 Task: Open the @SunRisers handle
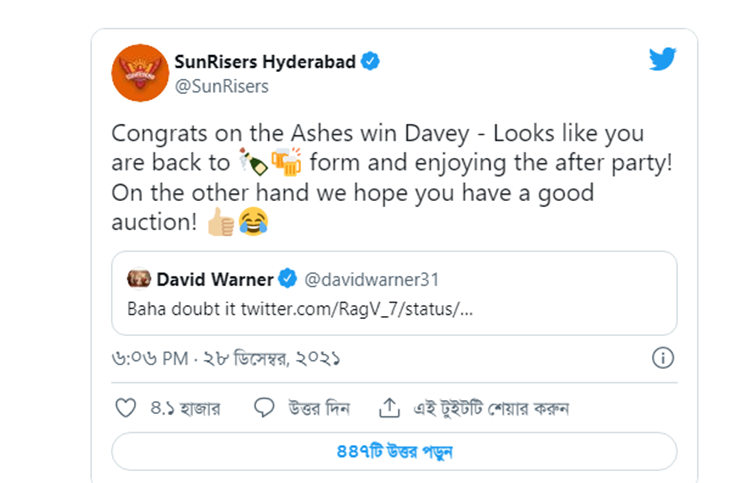[x=221, y=86]
